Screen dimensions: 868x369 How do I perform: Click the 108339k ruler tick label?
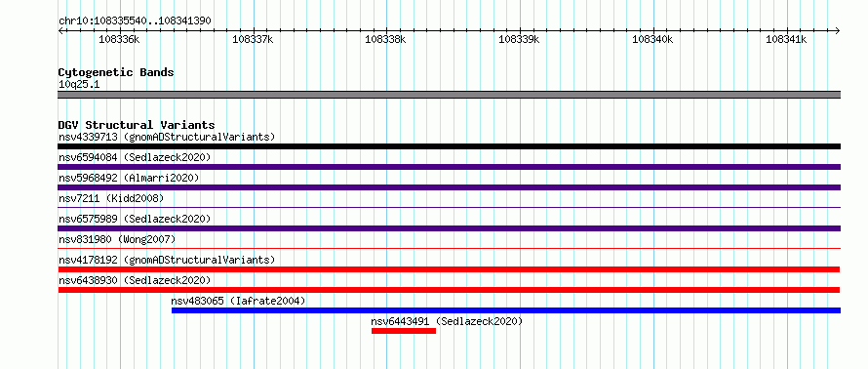(x=519, y=39)
